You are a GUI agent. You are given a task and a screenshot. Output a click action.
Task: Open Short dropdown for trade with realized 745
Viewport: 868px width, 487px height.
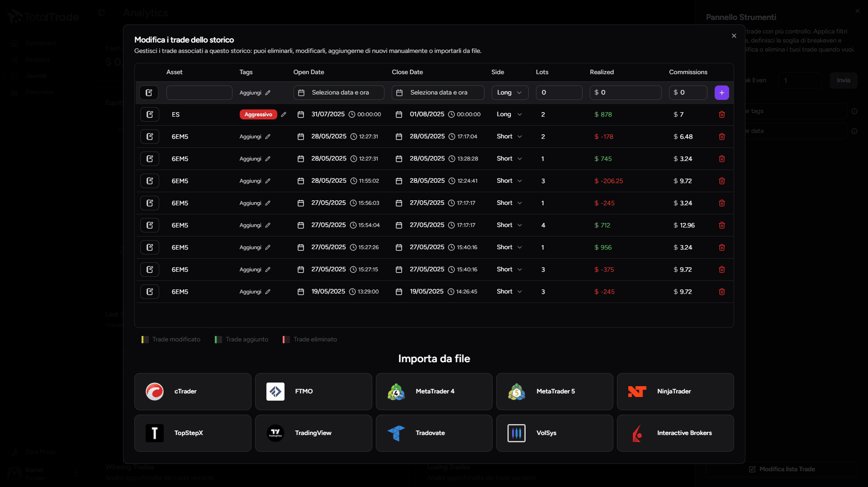(509, 159)
